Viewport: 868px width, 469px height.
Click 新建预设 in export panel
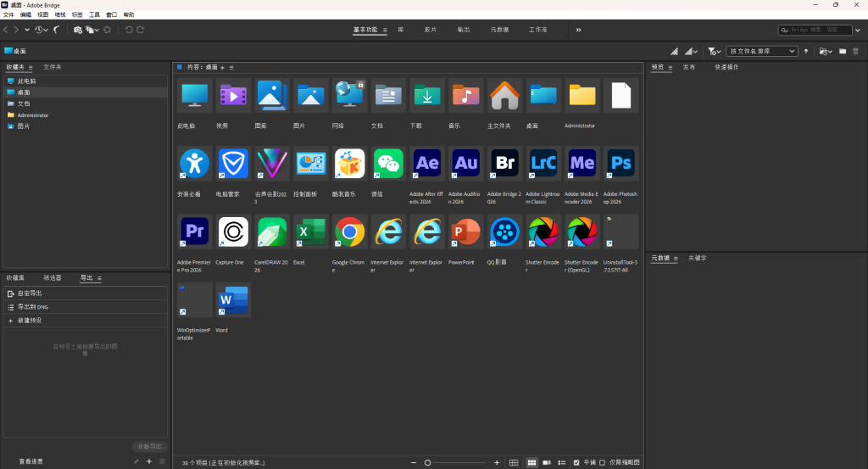pyautogui.click(x=86, y=321)
